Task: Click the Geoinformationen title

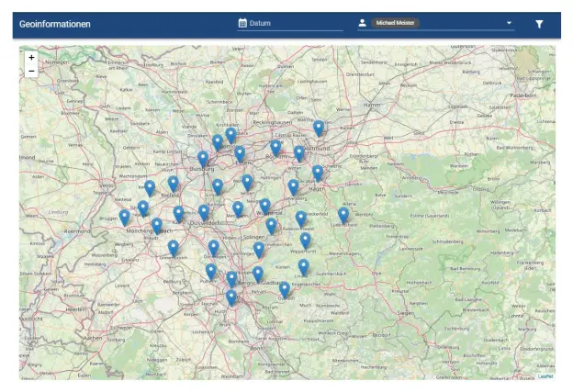Action: [x=55, y=23]
